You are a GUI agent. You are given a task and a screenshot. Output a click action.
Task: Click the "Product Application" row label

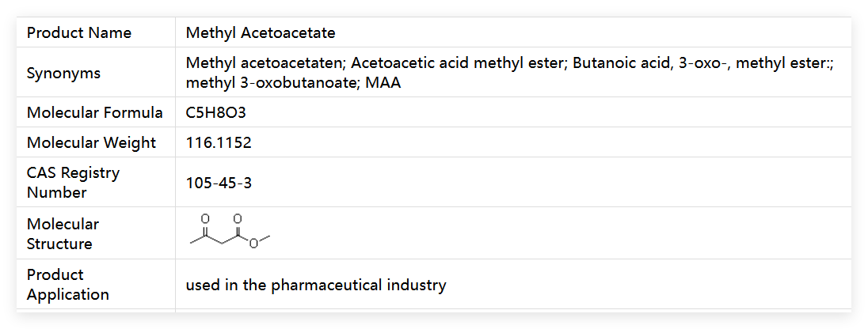point(68,285)
